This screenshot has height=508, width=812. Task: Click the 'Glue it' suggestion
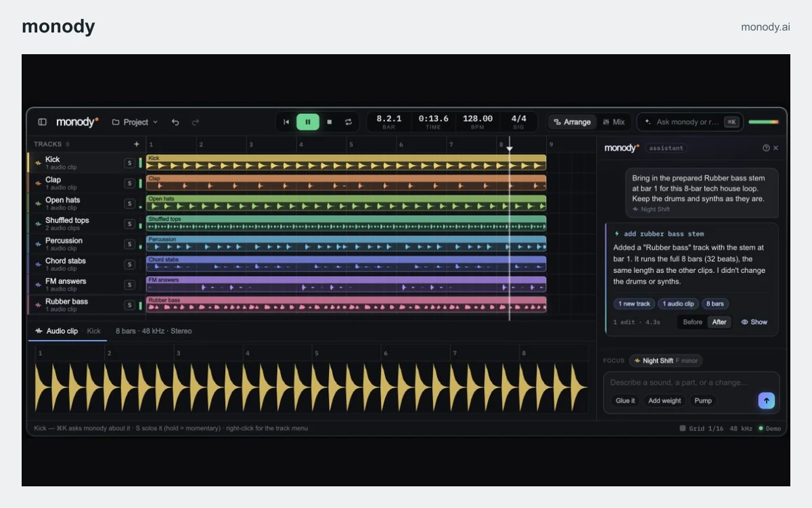(x=625, y=401)
